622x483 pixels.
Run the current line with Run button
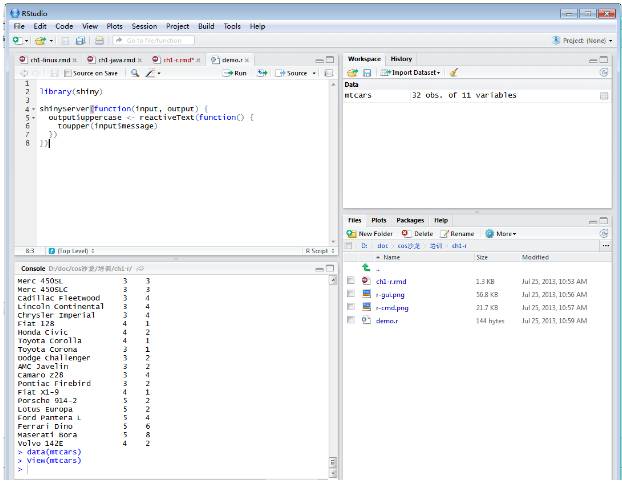tap(234, 73)
